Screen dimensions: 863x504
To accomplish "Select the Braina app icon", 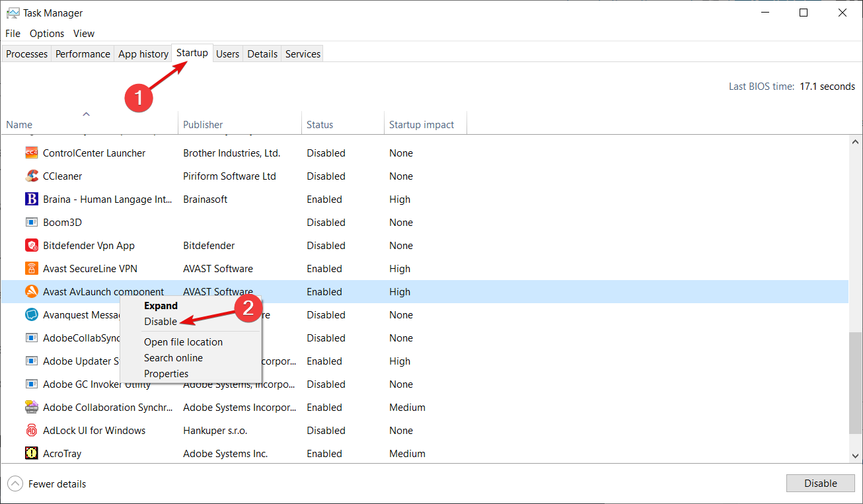I will (31, 199).
